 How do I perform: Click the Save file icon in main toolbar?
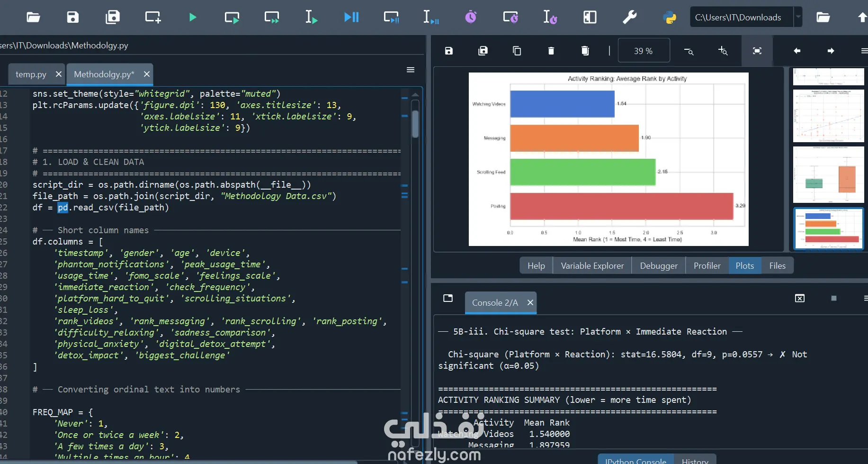[73, 18]
